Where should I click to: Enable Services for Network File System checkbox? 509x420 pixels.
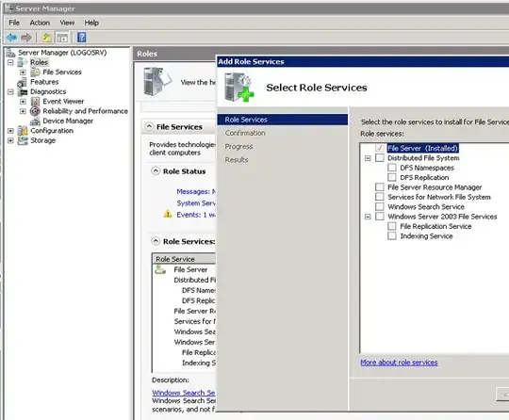coord(380,197)
